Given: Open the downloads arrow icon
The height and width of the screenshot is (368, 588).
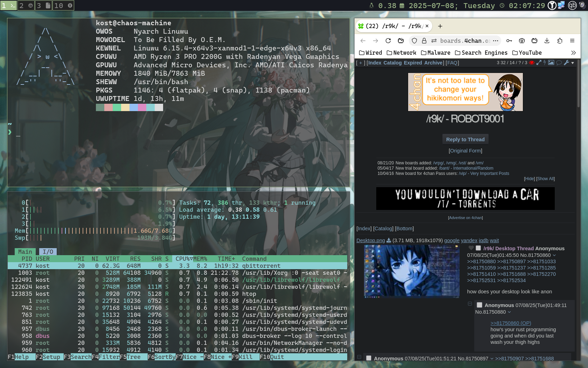Looking at the screenshot, I should point(547,41).
